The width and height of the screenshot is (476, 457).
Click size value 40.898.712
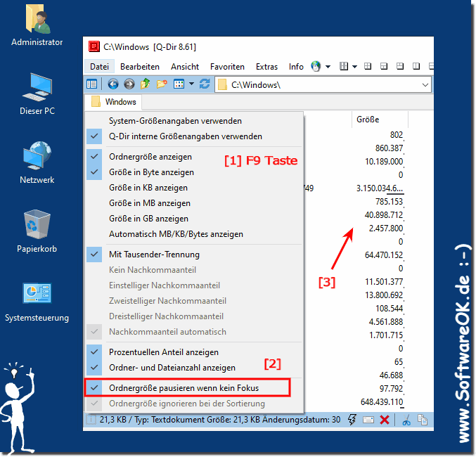(384, 215)
